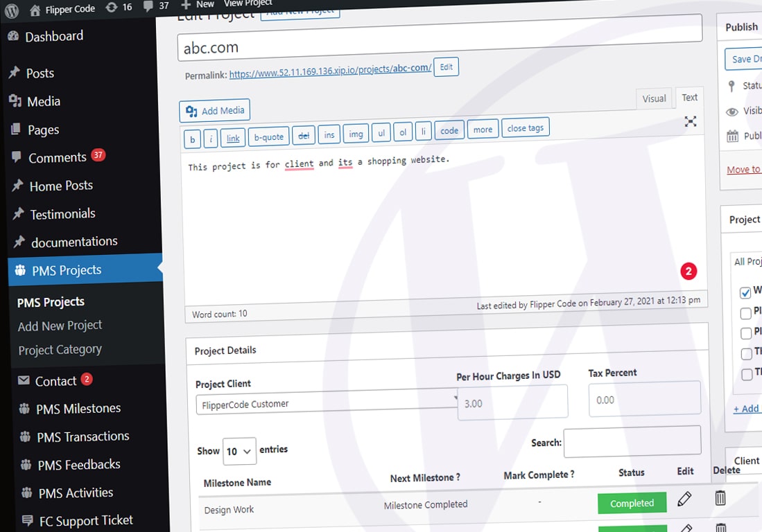This screenshot has height=532, width=762.
Task: Click the PMS Milestones icon
Action: click(24, 408)
